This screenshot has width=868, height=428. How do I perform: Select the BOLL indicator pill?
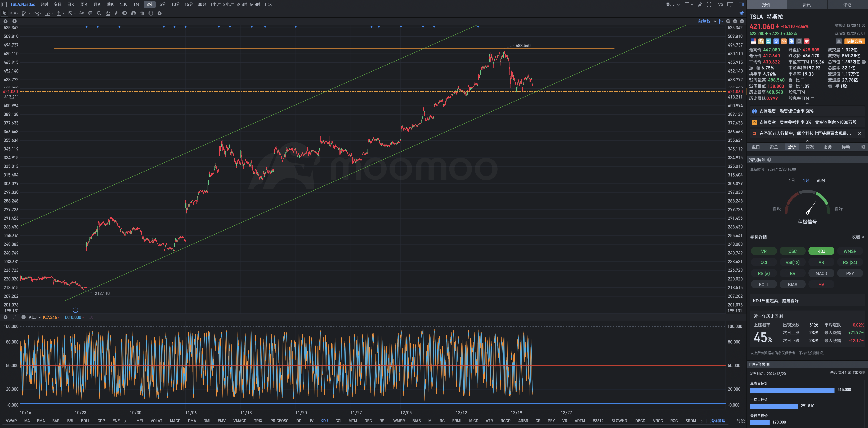tap(764, 285)
